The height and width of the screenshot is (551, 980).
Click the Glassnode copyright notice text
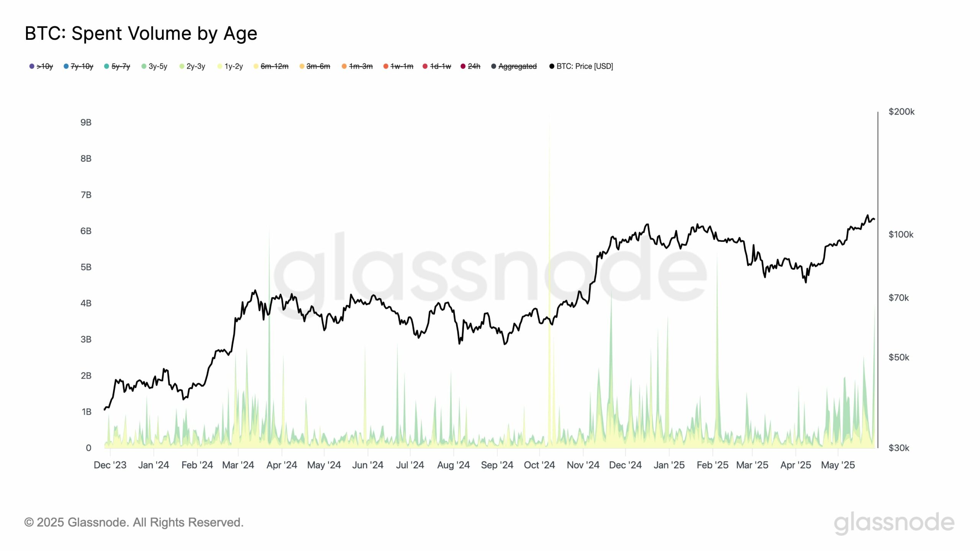(x=134, y=522)
